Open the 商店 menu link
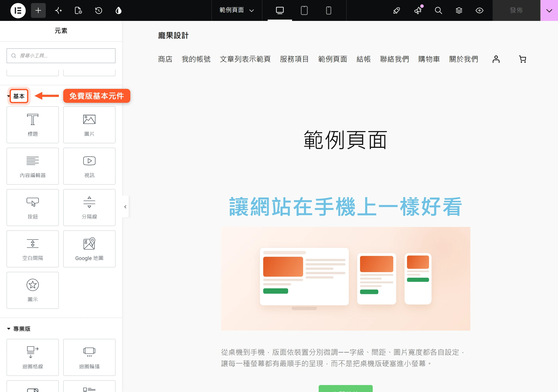The width and height of the screenshot is (558, 392). (165, 59)
